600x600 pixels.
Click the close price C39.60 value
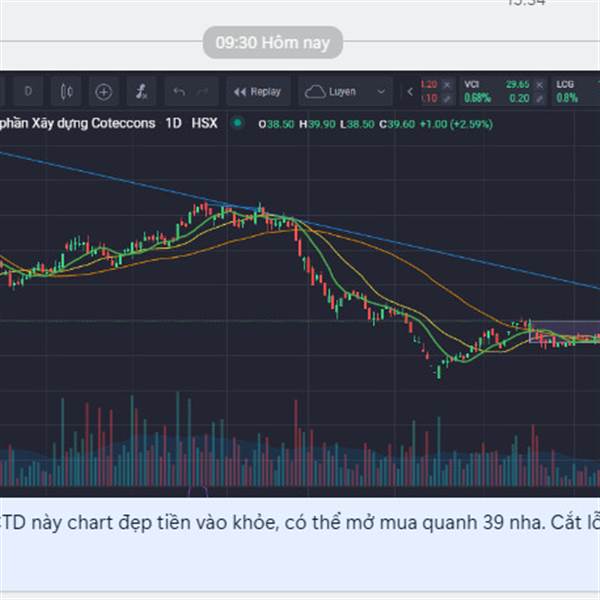(x=397, y=124)
